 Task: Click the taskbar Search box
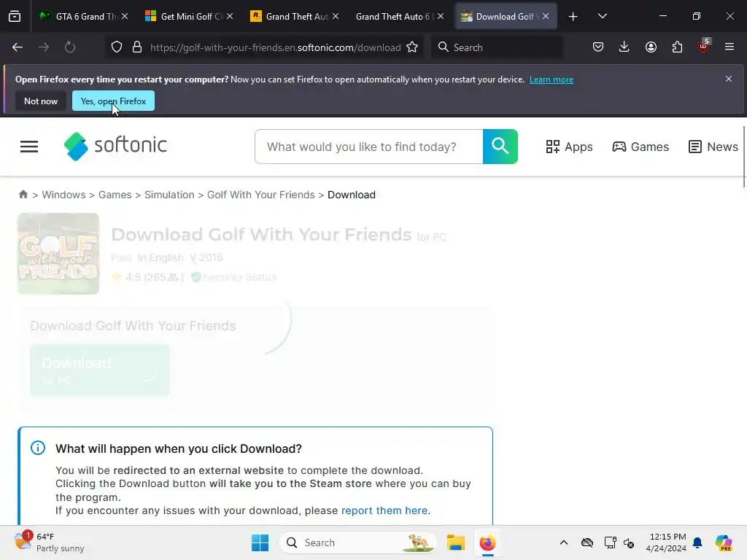[x=357, y=542]
